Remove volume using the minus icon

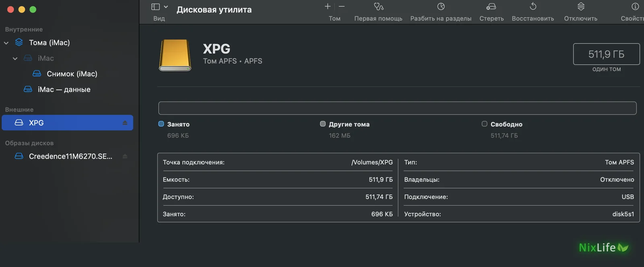(x=342, y=6)
